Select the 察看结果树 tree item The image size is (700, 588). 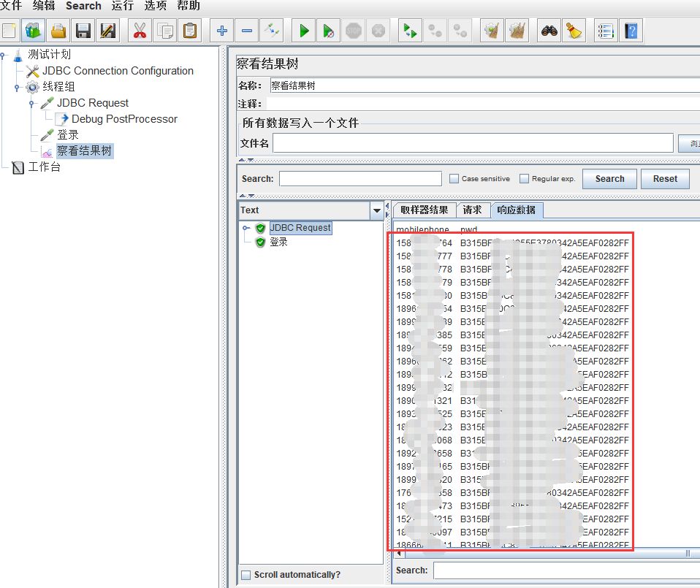(84, 150)
